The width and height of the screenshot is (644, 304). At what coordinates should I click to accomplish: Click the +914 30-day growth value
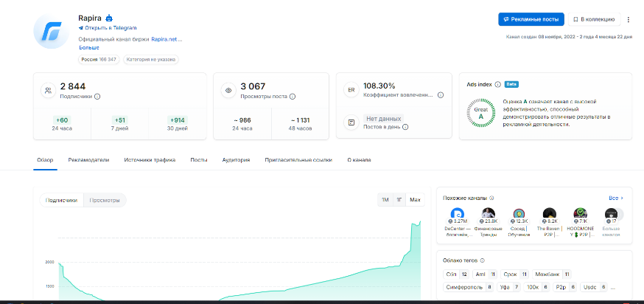(x=178, y=120)
